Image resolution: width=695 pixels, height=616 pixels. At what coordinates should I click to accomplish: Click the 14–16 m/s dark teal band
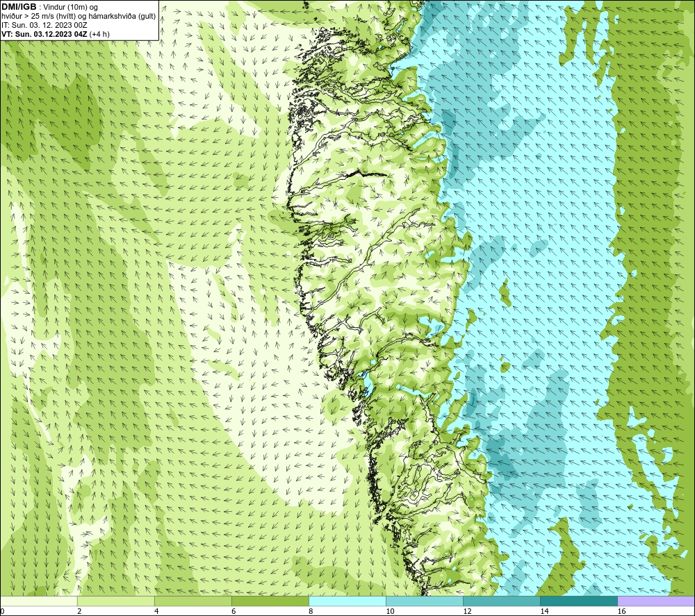pos(579,601)
